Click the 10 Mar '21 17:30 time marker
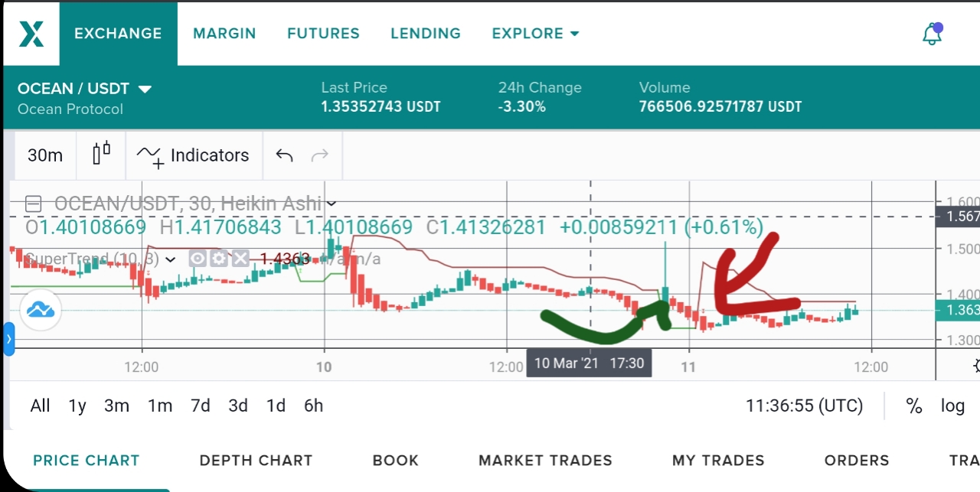The image size is (980, 492). click(589, 363)
